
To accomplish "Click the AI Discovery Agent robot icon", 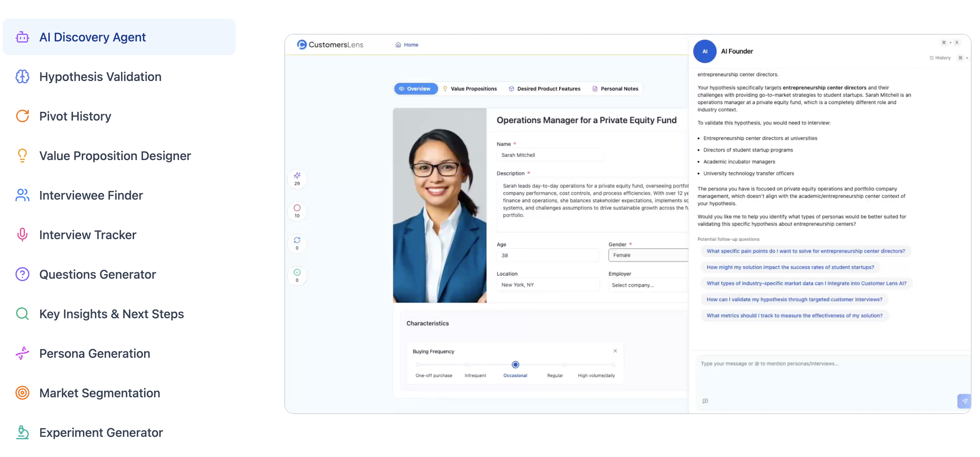I will coord(22,37).
